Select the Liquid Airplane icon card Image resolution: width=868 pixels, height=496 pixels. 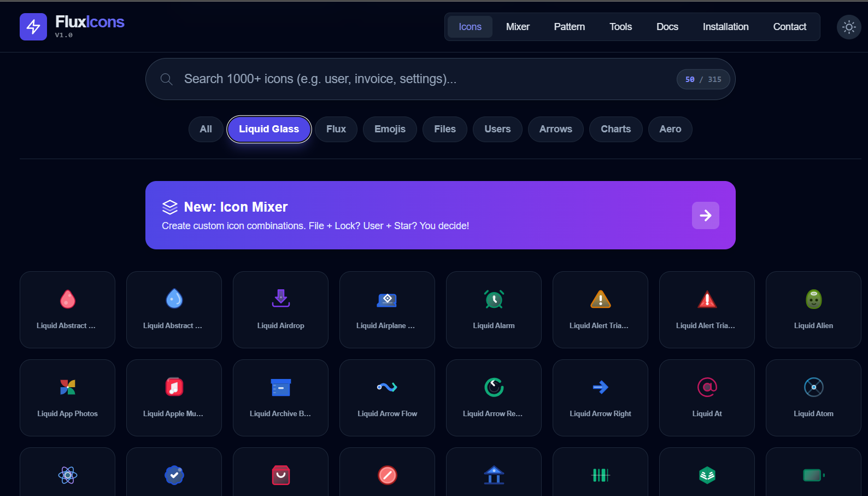[387, 310]
